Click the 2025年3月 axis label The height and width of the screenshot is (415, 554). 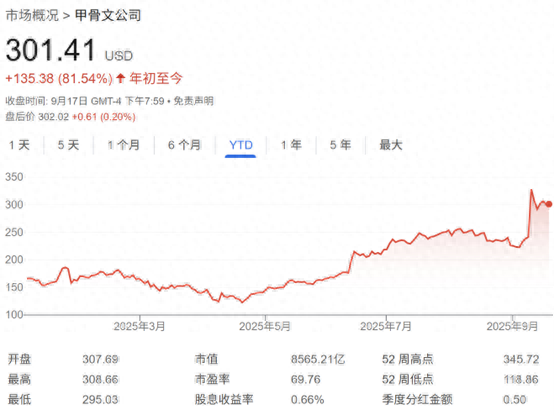tap(139, 326)
